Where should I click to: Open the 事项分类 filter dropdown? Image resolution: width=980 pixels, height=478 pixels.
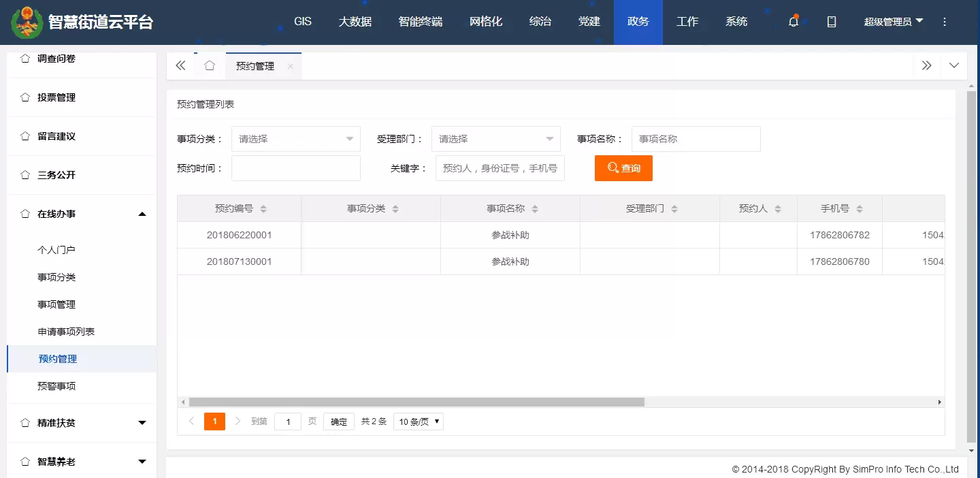click(296, 139)
